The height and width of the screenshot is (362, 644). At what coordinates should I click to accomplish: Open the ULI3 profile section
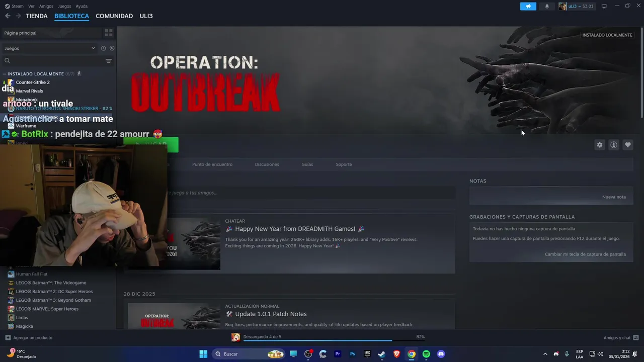point(146,16)
